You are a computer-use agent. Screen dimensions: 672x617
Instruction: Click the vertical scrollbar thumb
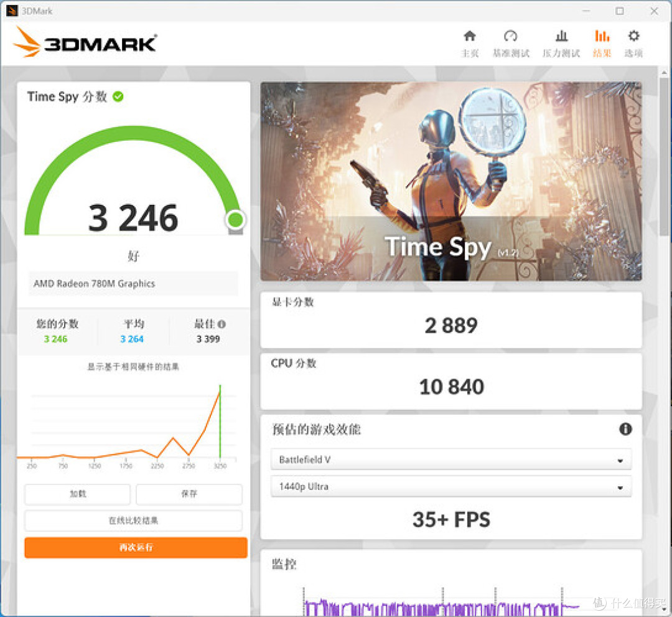point(664,156)
